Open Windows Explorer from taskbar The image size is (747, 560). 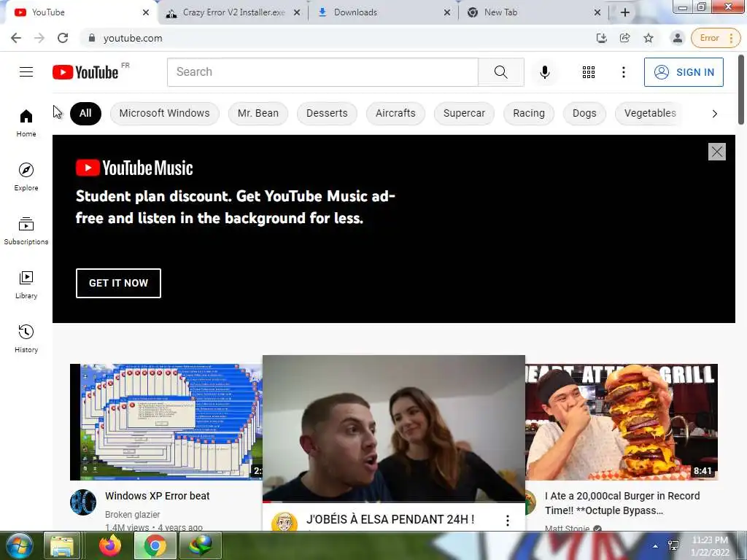tap(62, 545)
